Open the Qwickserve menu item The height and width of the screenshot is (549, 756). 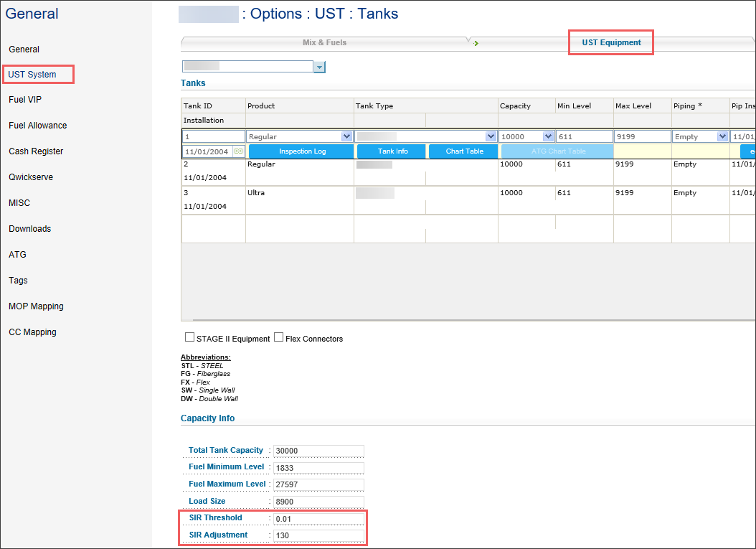click(x=31, y=177)
